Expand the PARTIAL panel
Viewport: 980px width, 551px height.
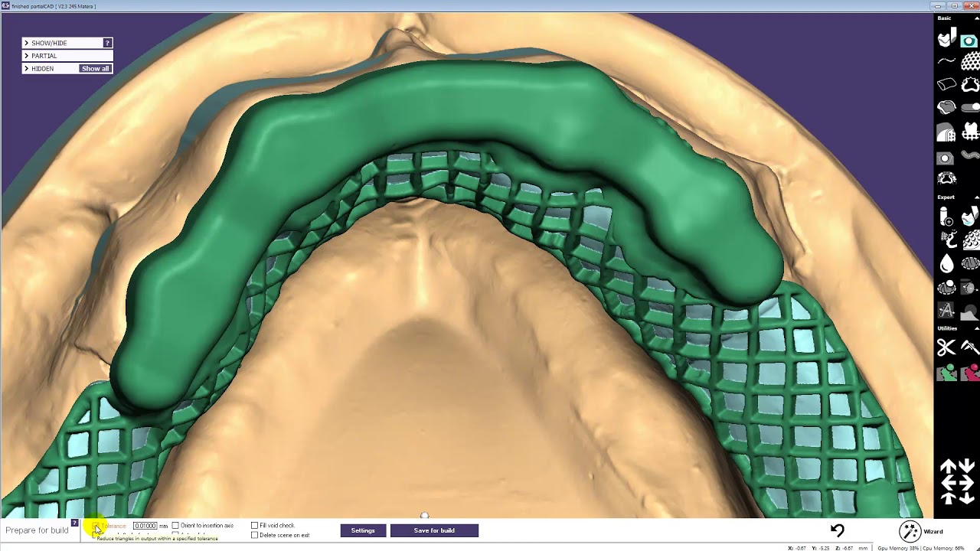pyautogui.click(x=26, y=56)
